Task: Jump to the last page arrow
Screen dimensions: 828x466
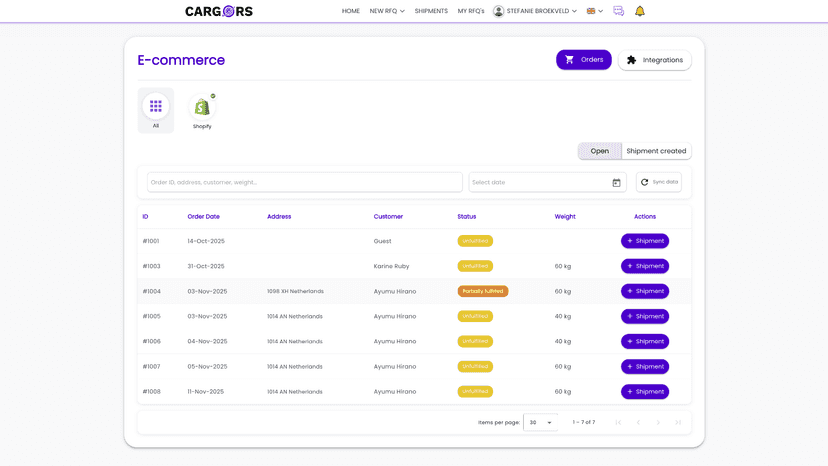Action: click(x=678, y=422)
